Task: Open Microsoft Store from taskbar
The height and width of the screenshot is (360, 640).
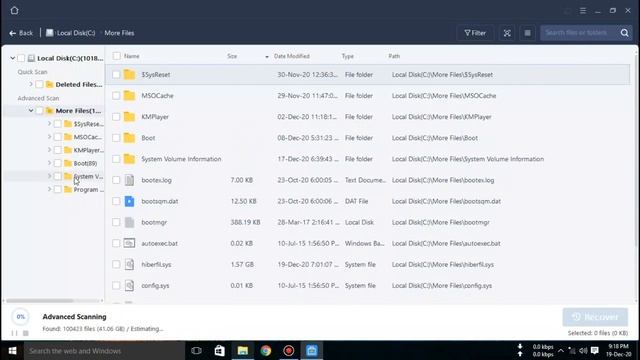Action: pyautogui.click(x=220, y=351)
